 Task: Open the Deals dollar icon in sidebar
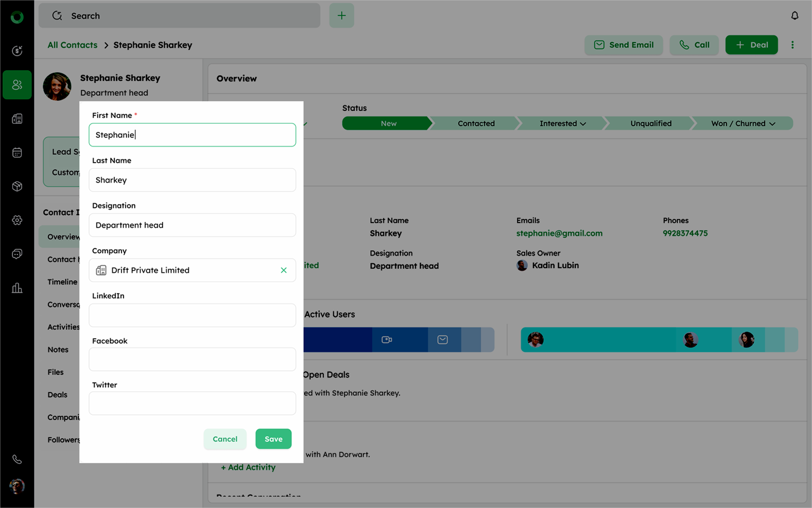(17, 51)
